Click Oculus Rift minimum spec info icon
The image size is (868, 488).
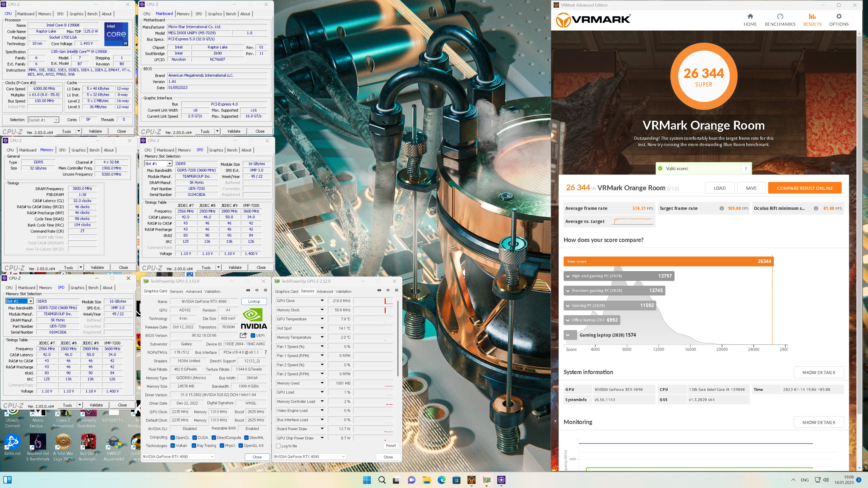pyautogui.click(x=816, y=208)
